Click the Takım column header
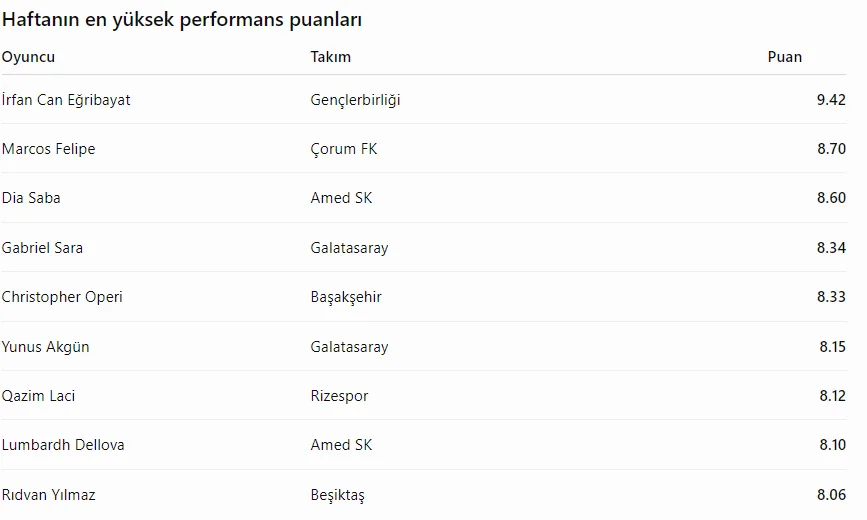 point(331,57)
